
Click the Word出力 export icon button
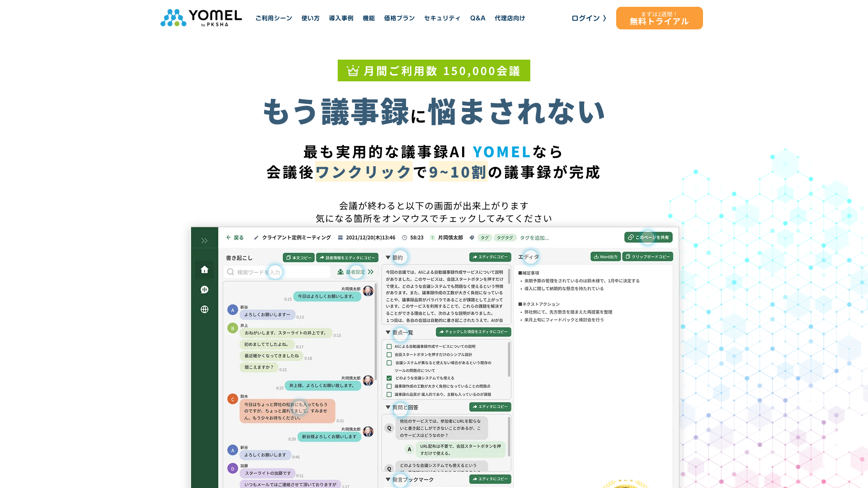click(597, 257)
